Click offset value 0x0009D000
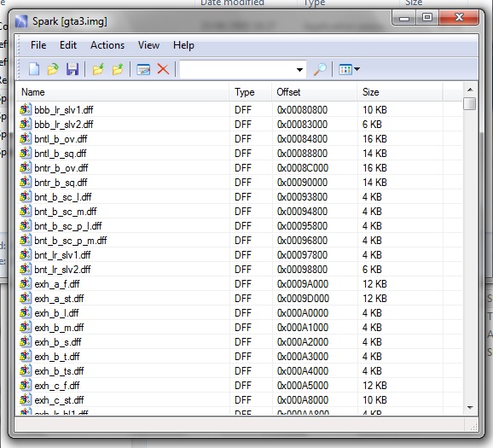 point(303,299)
